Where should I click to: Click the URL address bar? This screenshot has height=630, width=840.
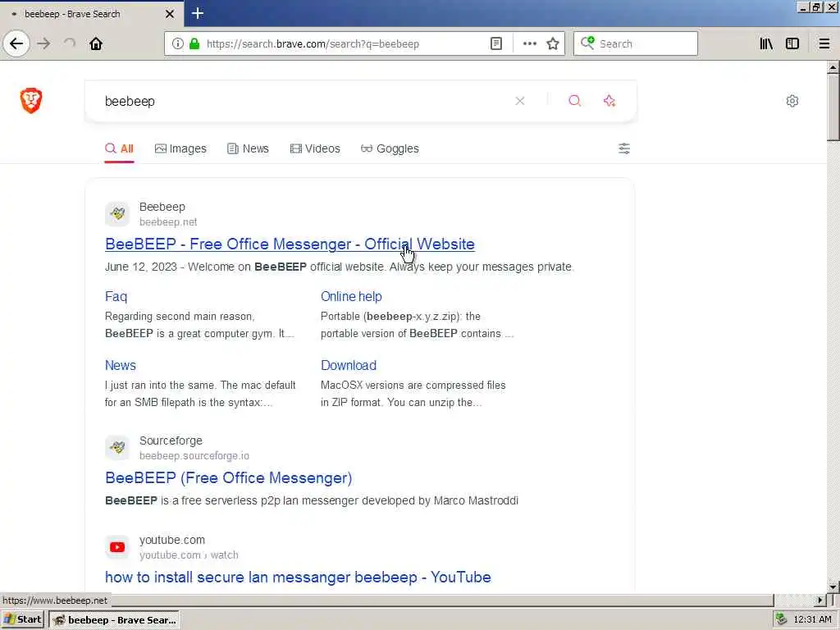(x=343, y=43)
